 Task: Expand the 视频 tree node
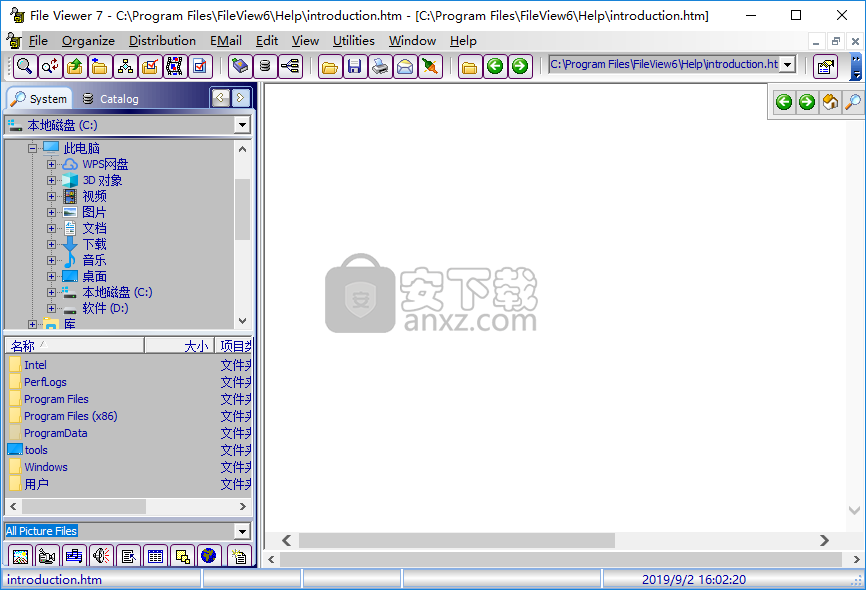click(x=51, y=196)
